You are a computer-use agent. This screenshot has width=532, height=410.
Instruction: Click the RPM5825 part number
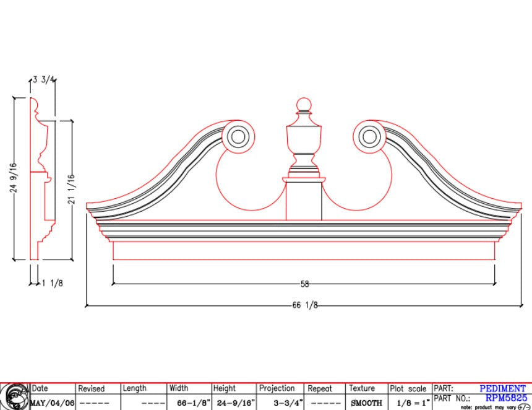(x=506, y=398)
